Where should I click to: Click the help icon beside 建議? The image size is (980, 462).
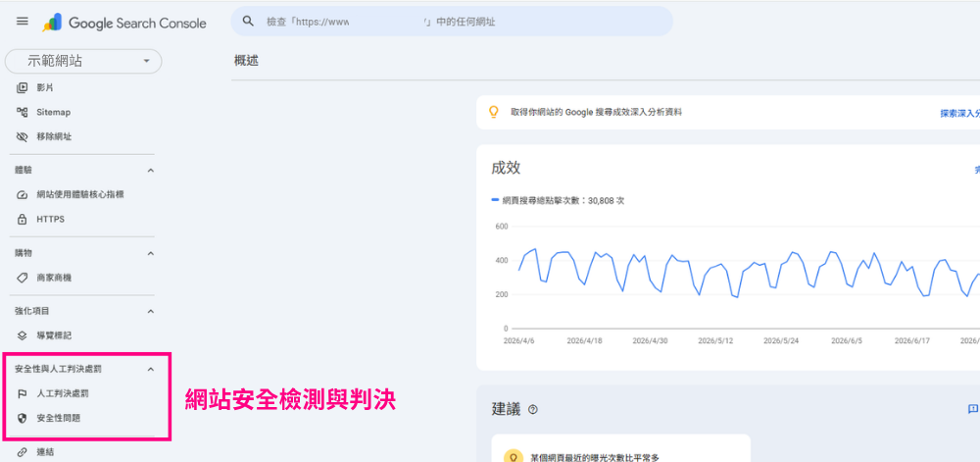click(532, 410)
